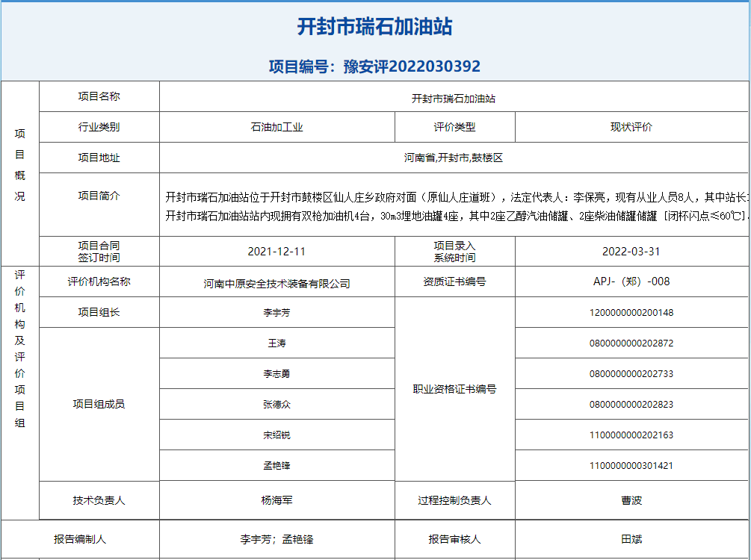This screenshot has width=751, height=560.
Task: Select team member 张德众
Action: (x=276, y=405)
